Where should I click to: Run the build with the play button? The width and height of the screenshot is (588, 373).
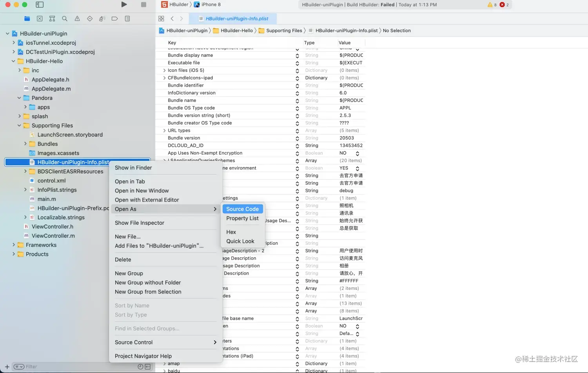124,4
